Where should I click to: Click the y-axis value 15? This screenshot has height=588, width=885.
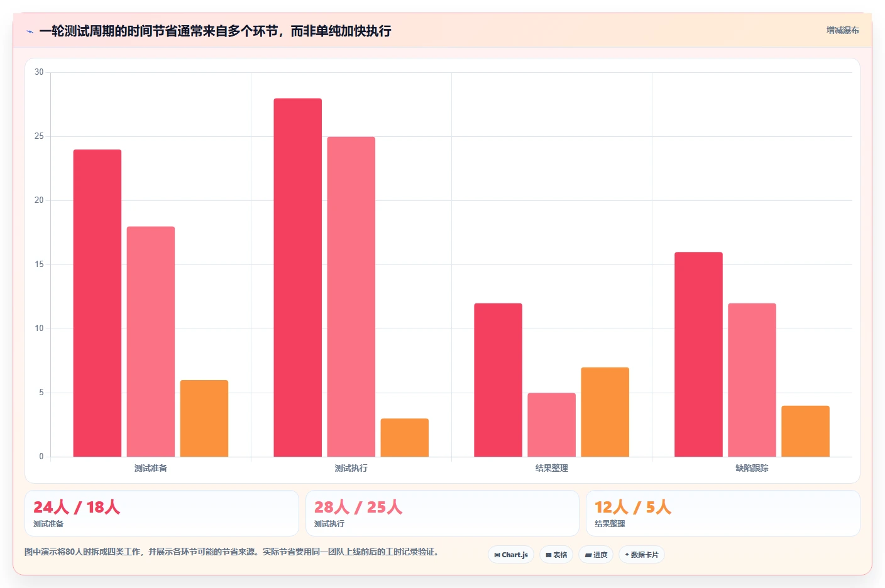click(39, 264)
